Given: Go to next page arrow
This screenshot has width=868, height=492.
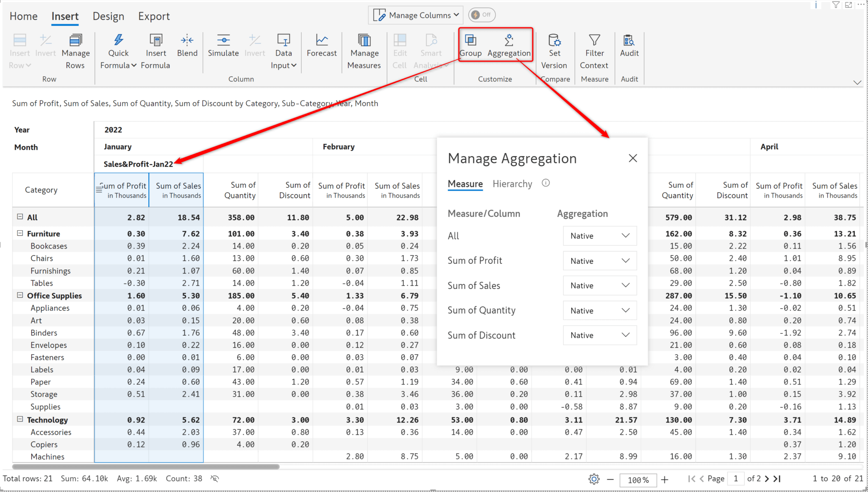Looking at the screenshot, I should (x=767, y=478).
